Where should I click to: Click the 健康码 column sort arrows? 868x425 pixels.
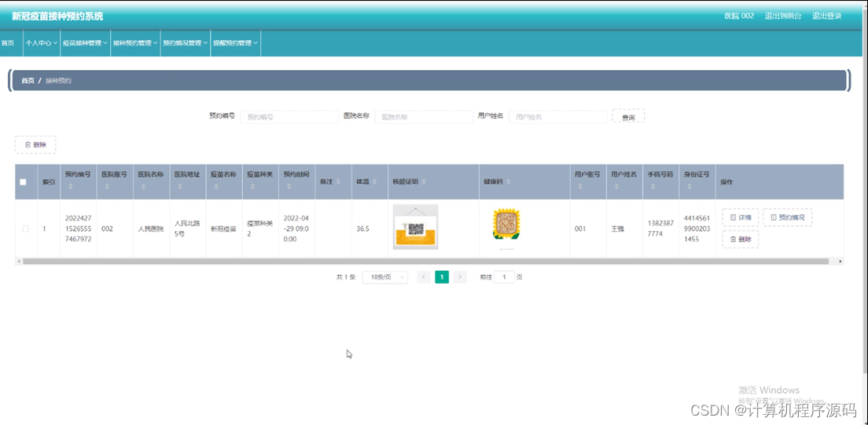(508, 181)
